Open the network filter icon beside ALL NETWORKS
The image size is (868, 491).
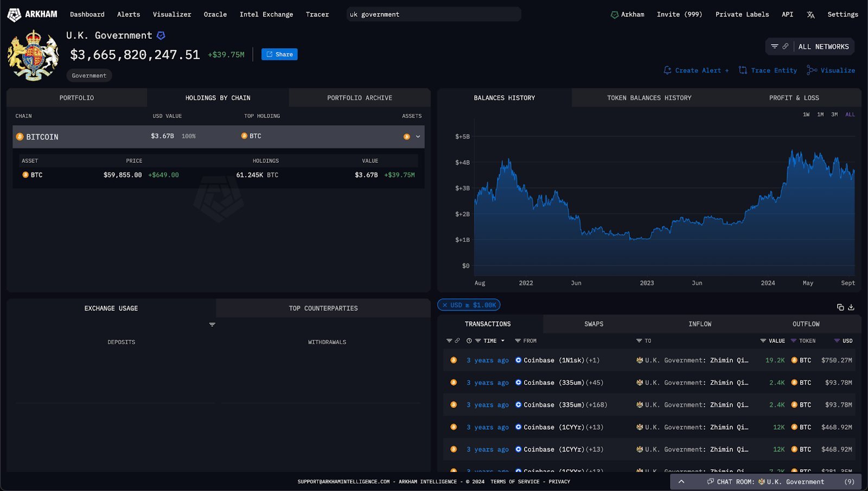coord(775,46)
